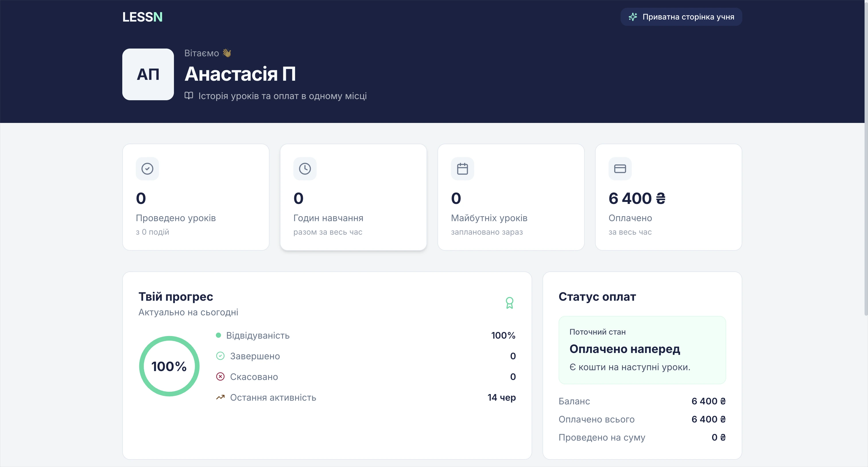Click the open book icon
The height and width of the screenshot is (467, 868).
189,96
